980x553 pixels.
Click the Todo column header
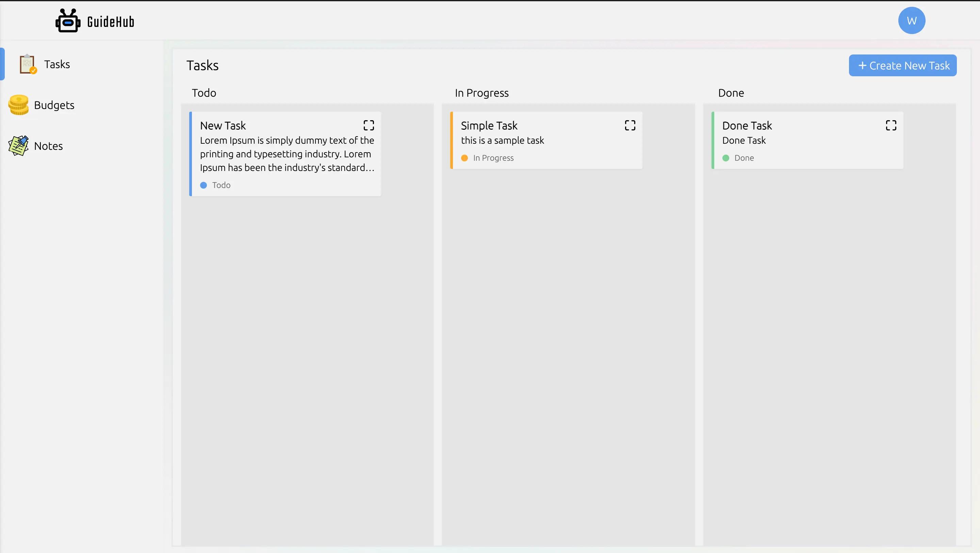pyautogui.click(x=204, y=93)
